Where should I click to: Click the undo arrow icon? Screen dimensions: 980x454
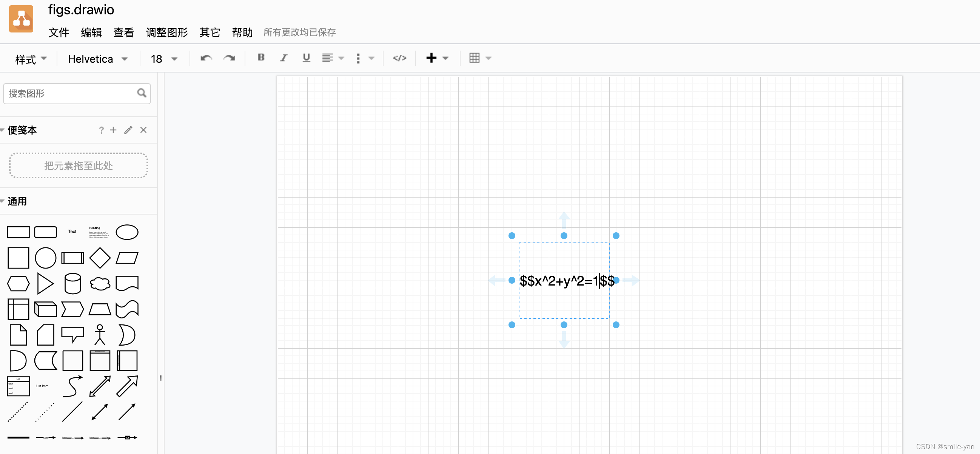tap(206, 58)
